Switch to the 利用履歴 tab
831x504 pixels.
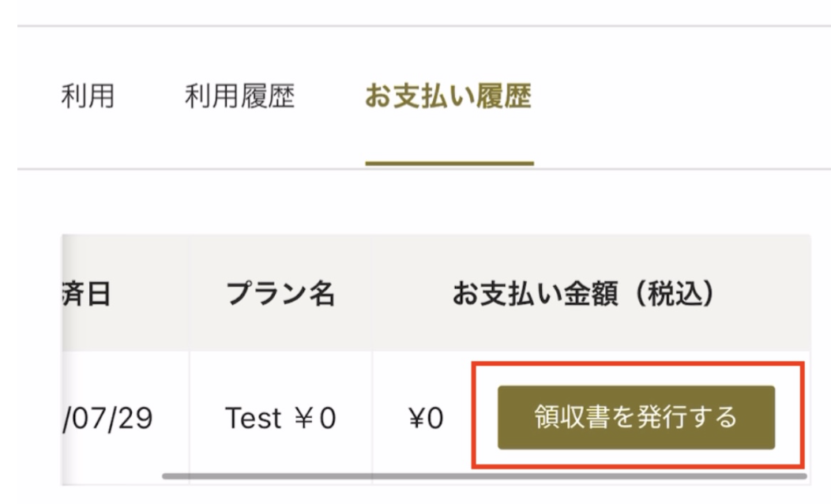click(x=239, y=97)
